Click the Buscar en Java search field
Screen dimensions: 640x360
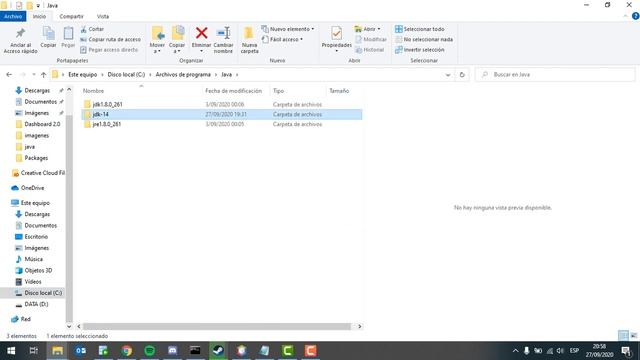pos(555,75)
